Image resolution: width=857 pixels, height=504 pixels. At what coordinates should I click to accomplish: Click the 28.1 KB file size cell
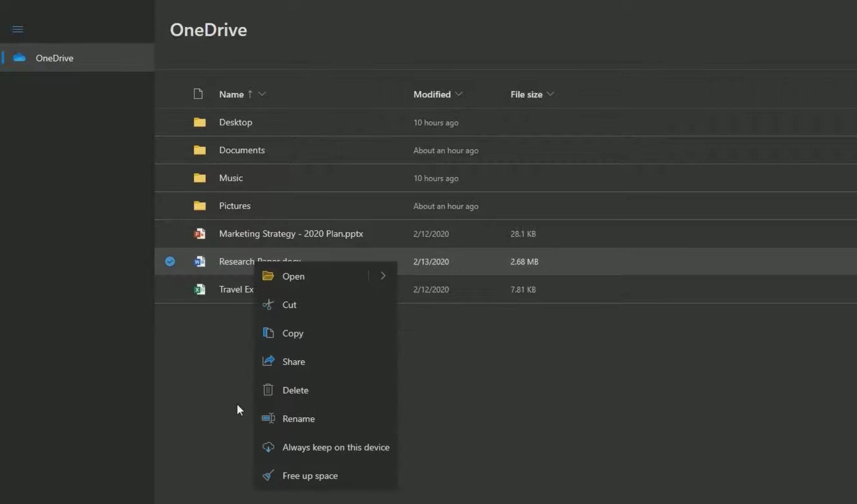(523, 234)
